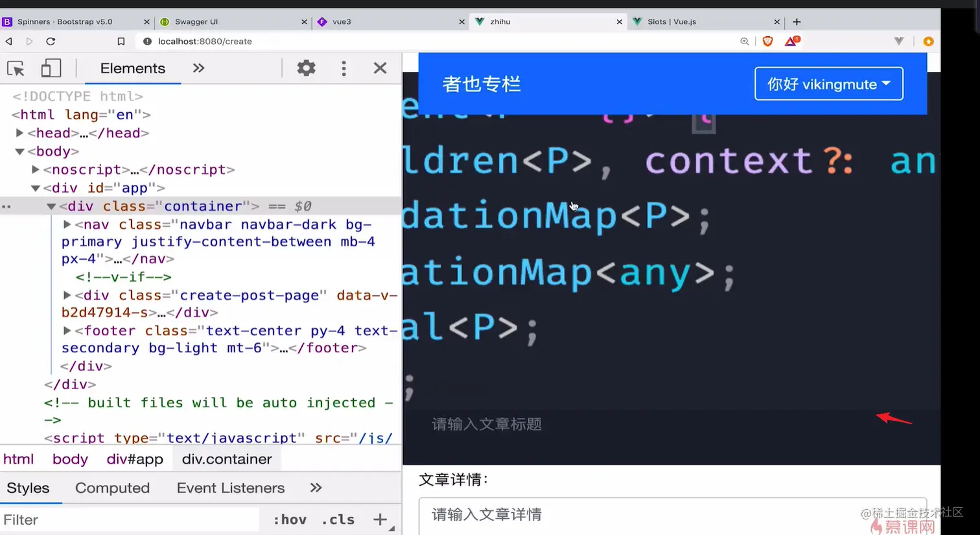Screen dimensions: 980x535
Task: Activate the DevTools element inspector icon
Action: pos(16,68)
